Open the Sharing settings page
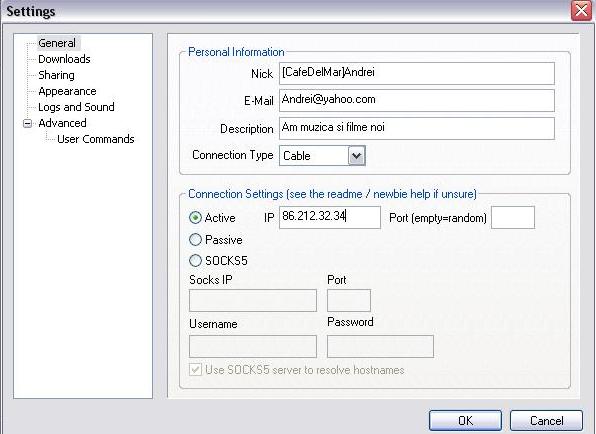Image resolution: width=596 pixels, height=434 pixels. tap(56, 75)
